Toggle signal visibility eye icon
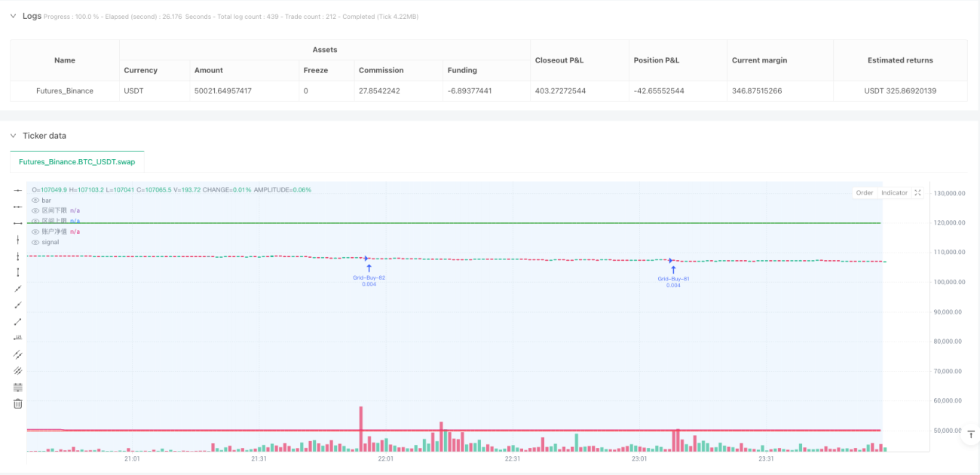 35,242
